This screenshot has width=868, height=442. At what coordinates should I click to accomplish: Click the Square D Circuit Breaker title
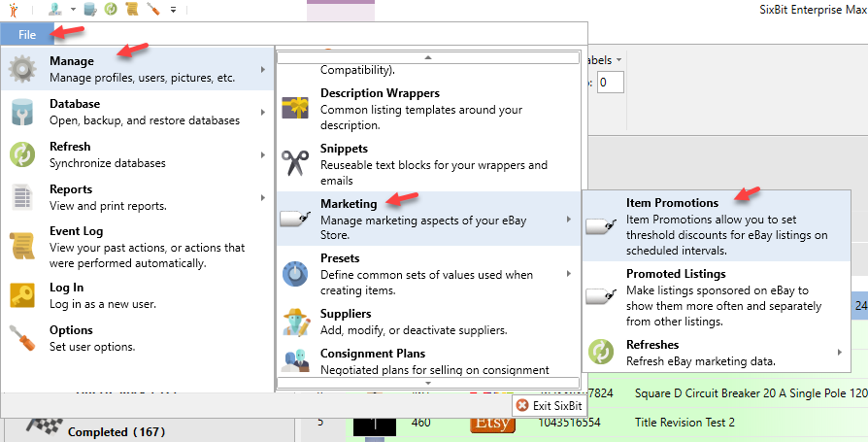tap(751, 393)
